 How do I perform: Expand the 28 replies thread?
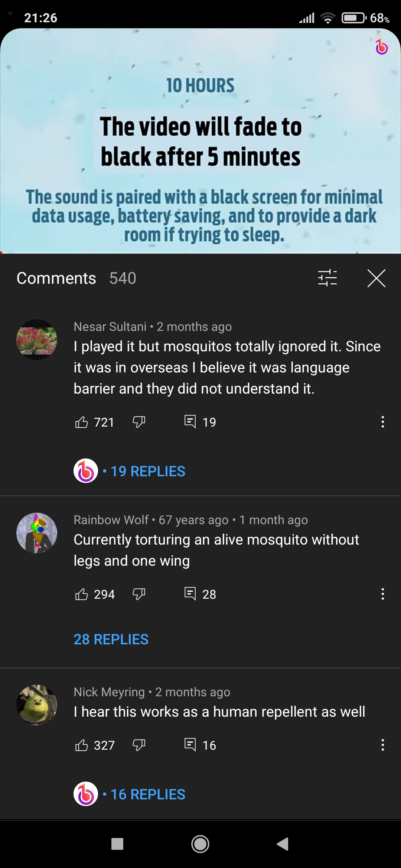pos(111,640)
